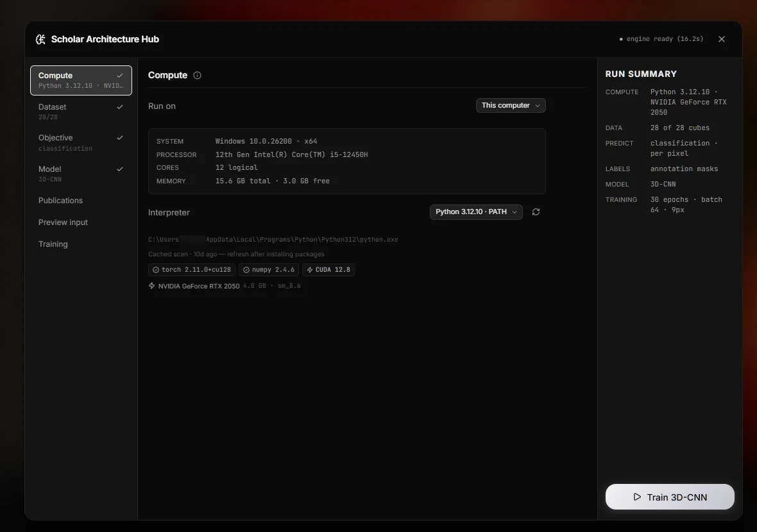The height and width of the screenshot is (532, 757).
Task: Go to the Dataset step
Action: 81,112
